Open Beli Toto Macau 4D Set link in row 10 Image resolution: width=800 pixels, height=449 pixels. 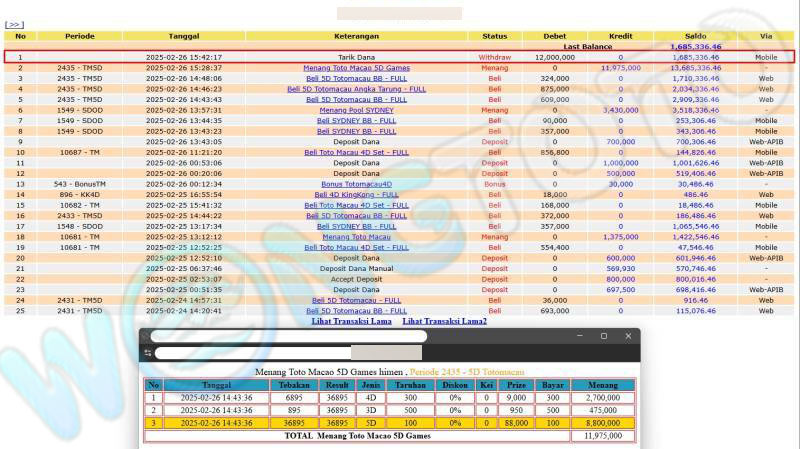tap(356, 152)
